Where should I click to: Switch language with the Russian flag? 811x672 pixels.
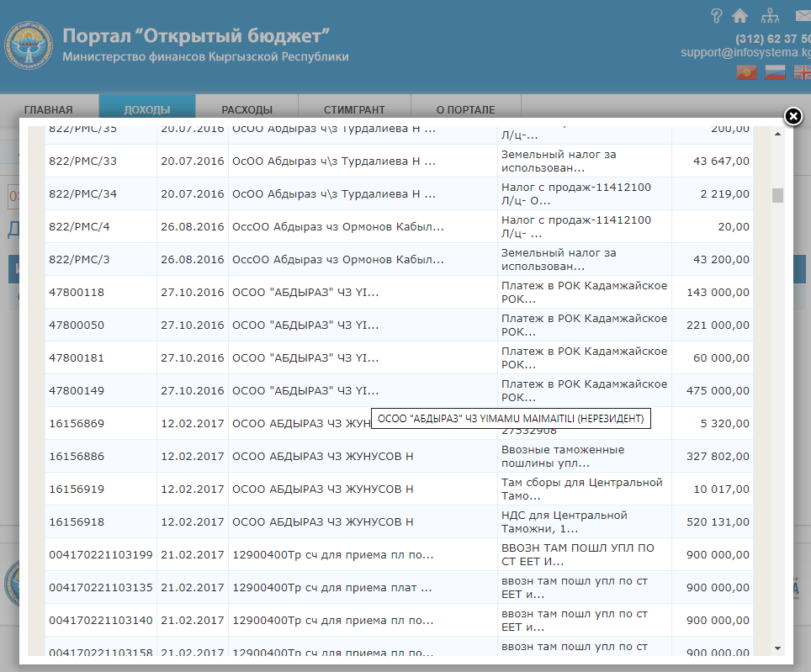pyautogui.click(x=775, y=73)
